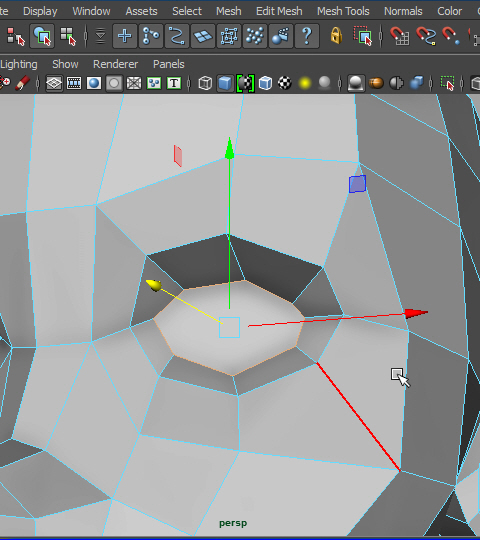The image size is (480, 540).
Task: Toggle wireframe on shaded cube icon
Action: coord(265,83)
